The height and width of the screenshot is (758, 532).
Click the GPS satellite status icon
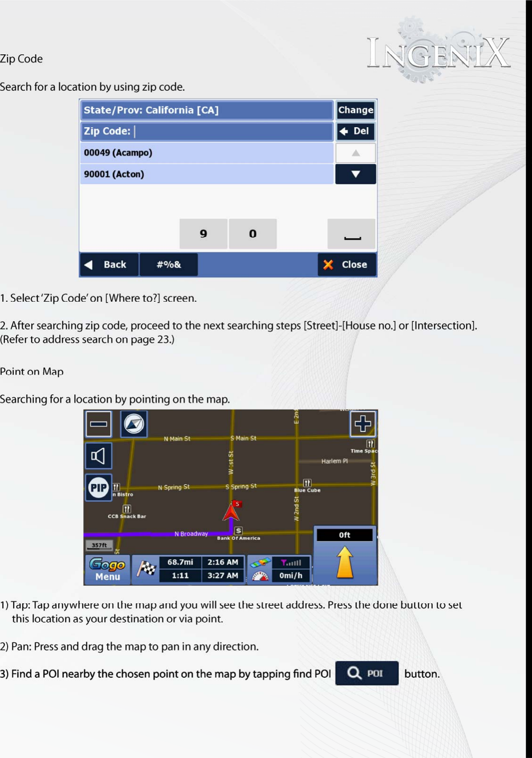(x=260, y=563)
